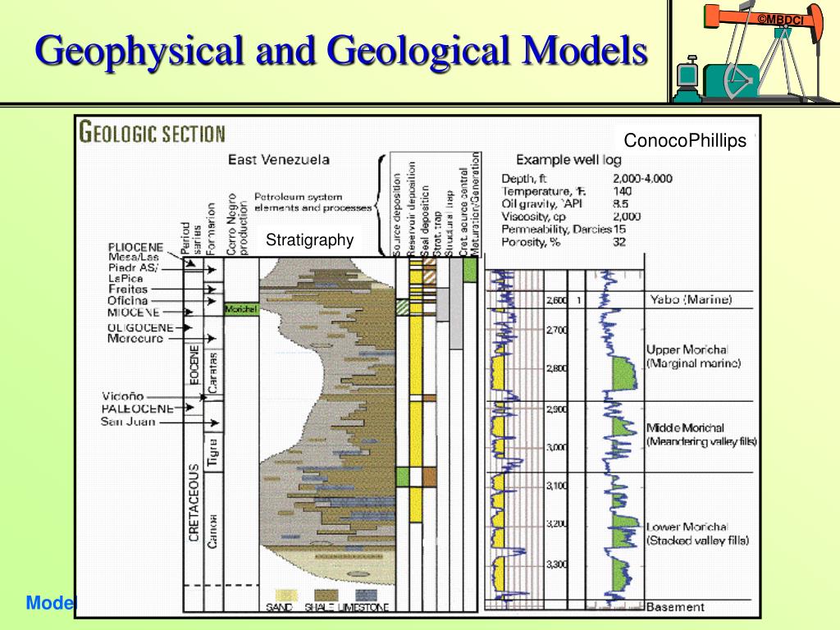Click the LaPica formation label
Screen dimensions: 840x630
pyautogui.click(x=126, y=279)
